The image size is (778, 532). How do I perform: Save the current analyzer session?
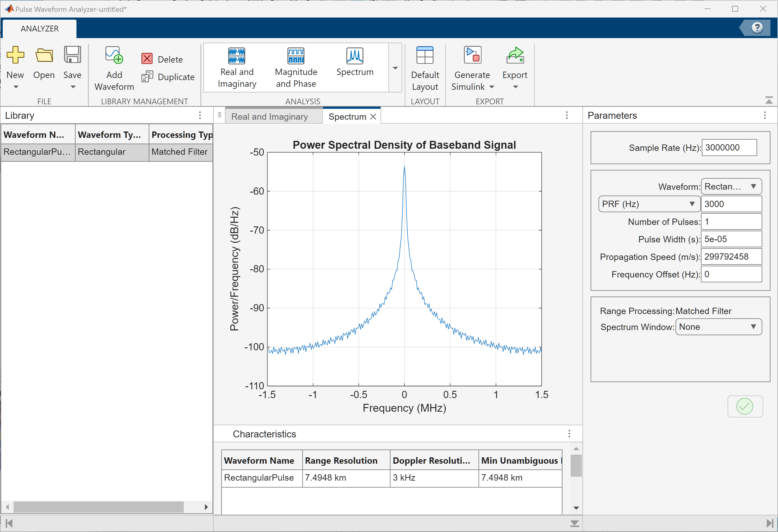tap(72, 65)
